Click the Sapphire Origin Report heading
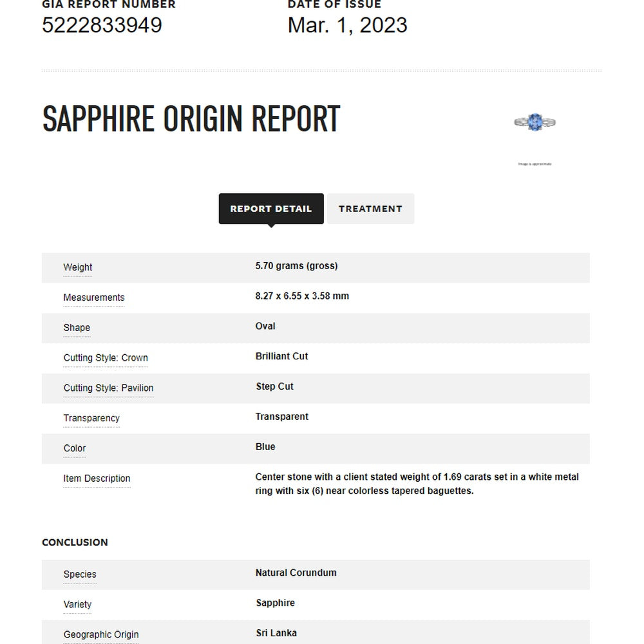Image resolution: width=644 pixels, height=644 pixels. tap(191, 118)
